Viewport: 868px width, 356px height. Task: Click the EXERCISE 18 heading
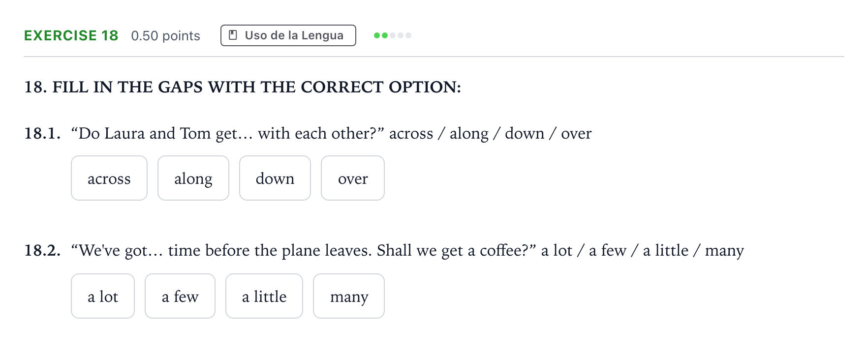coord(71,35)
